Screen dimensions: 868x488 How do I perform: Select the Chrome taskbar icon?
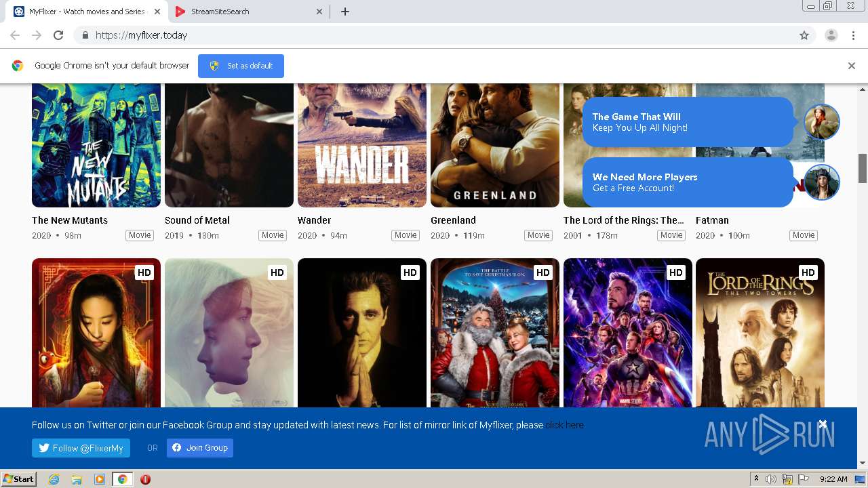pos(122,479)
